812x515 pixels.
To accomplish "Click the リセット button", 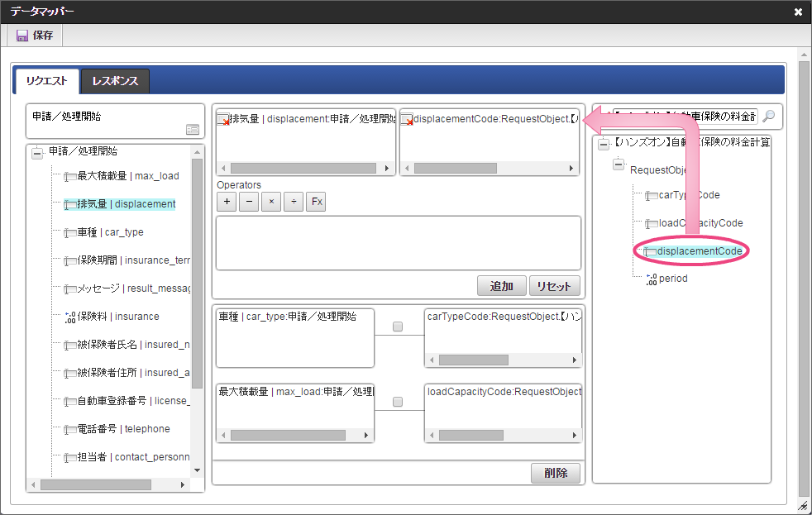I will point(554,286).
